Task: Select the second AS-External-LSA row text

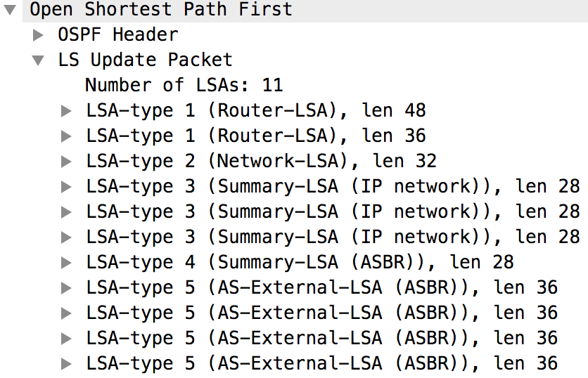Action: pyautogui.click(x=321, y=313)
